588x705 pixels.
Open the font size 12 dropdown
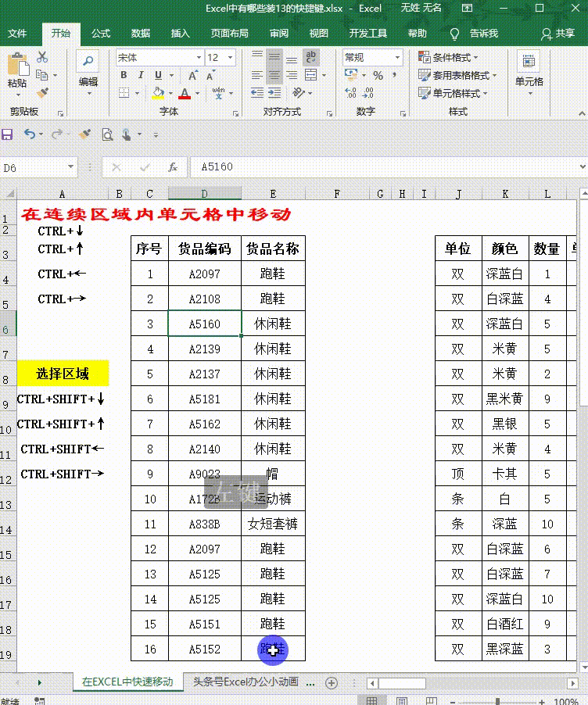coord(231,58)
